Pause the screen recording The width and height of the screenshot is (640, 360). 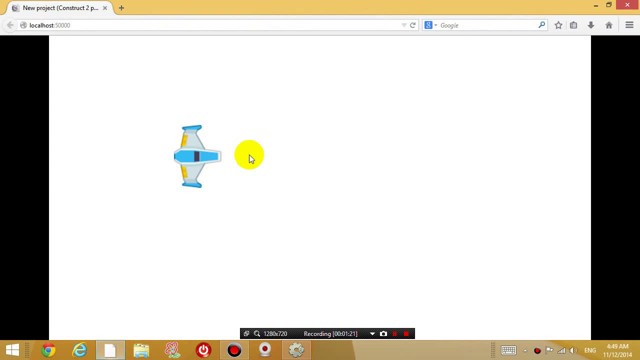click(x=395, y=333)
